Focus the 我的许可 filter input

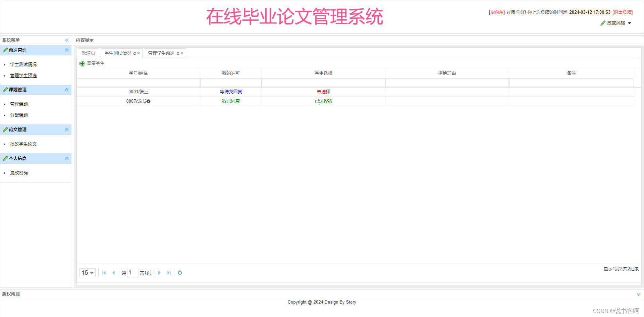tap(231, 83)
